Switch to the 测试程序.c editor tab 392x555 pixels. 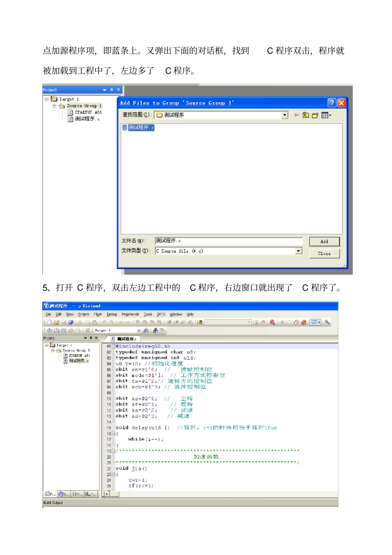coord(124,339)
